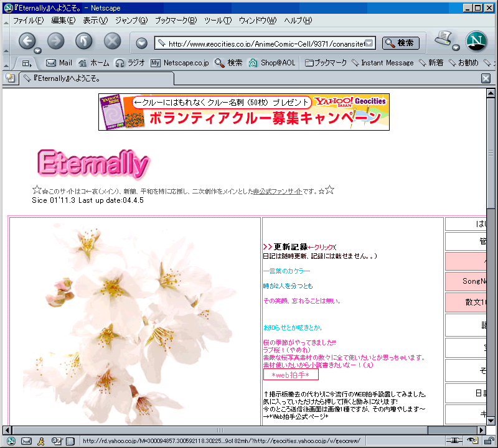Open Composer icon in status bar
This screenshot has width=498, height=448.
point(57,441)
